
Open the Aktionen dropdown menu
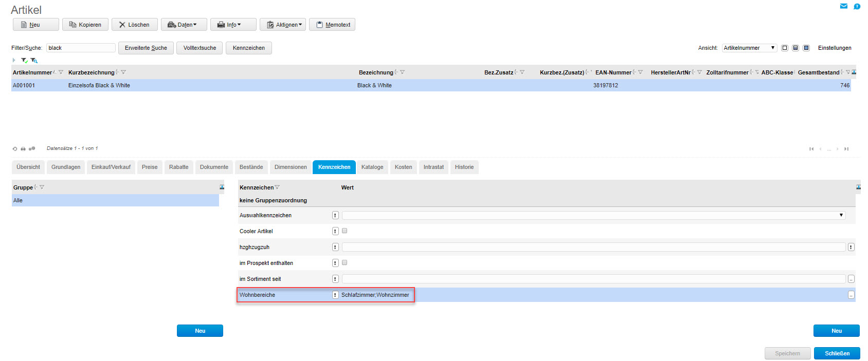click(x=283, y=25)
